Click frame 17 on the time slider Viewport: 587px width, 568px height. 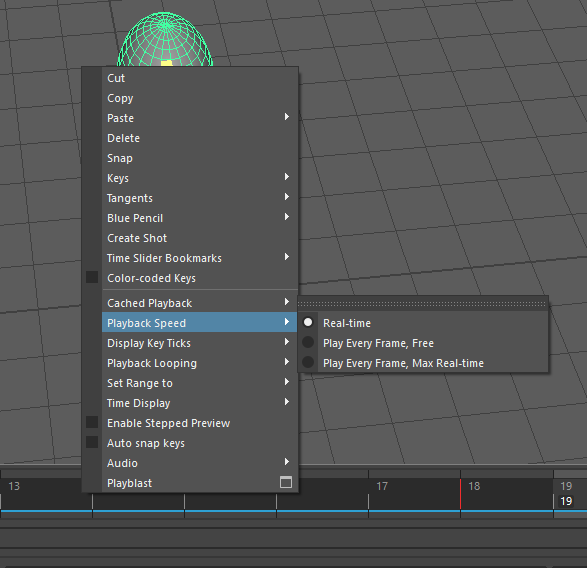tap(382, 486)
